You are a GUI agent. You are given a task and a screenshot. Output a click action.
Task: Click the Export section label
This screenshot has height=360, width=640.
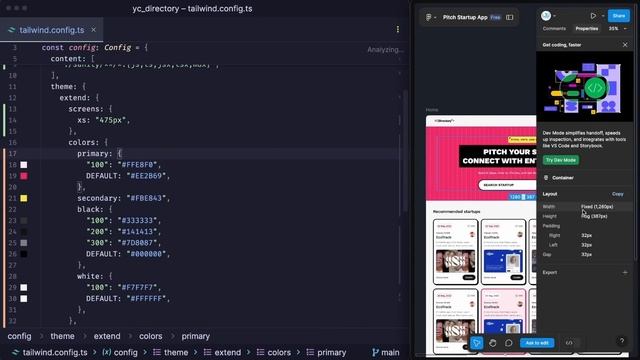point(549,272)
